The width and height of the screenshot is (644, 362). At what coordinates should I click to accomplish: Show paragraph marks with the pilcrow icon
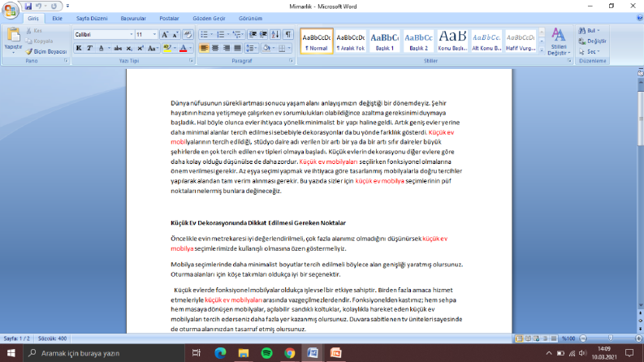pos(288,35)
